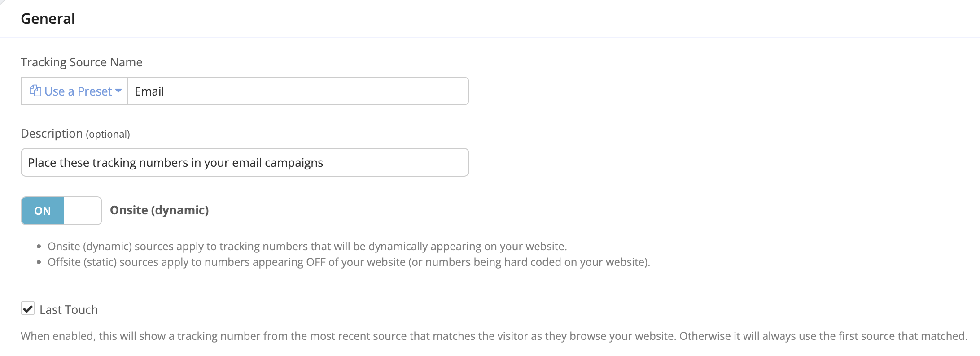Screen dimensions: 980x356
Task: Uncheck the Last Touch checkbox
Action: pos(28,308)
